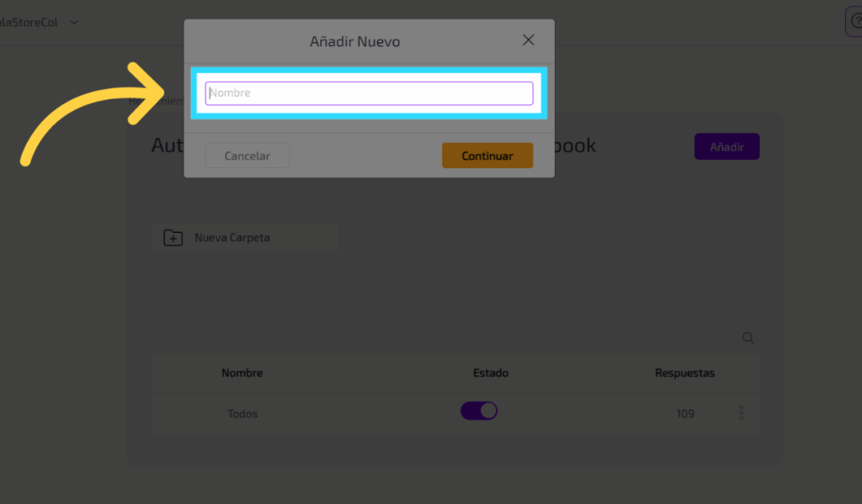Open the three-dot menu for Todos row
Viewport: 862px width, 504px height.
(742, 413)
